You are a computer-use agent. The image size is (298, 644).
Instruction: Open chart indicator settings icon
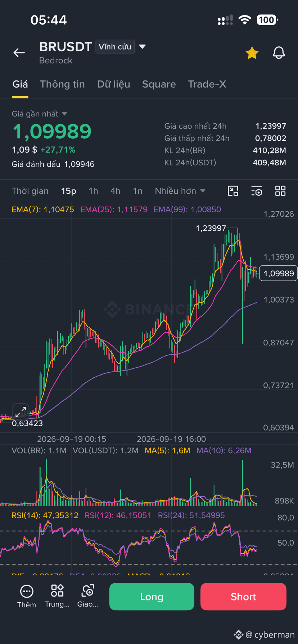pos(257,191)
